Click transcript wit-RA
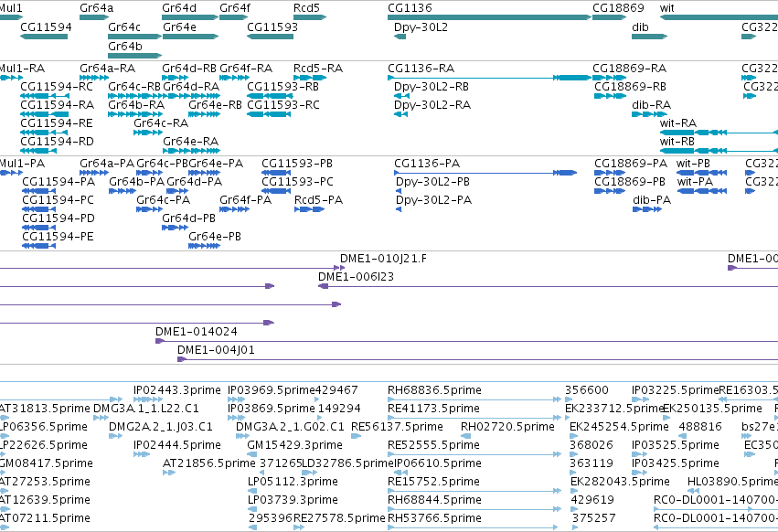Viewport: 778px width, 532px height. point(719,133)
